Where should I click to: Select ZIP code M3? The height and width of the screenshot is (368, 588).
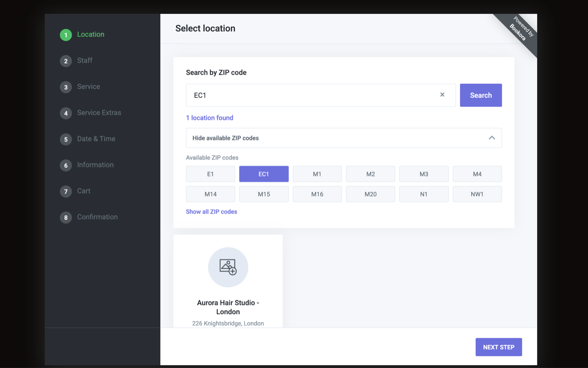point(424,174)
